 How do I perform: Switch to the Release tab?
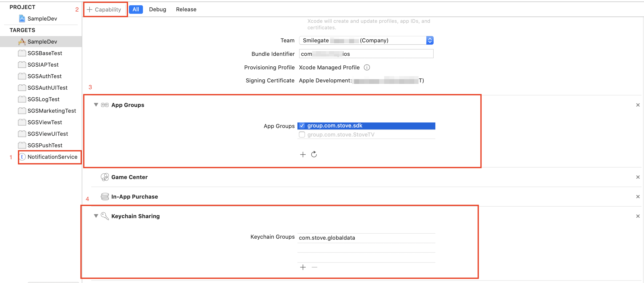coord(186,10)
